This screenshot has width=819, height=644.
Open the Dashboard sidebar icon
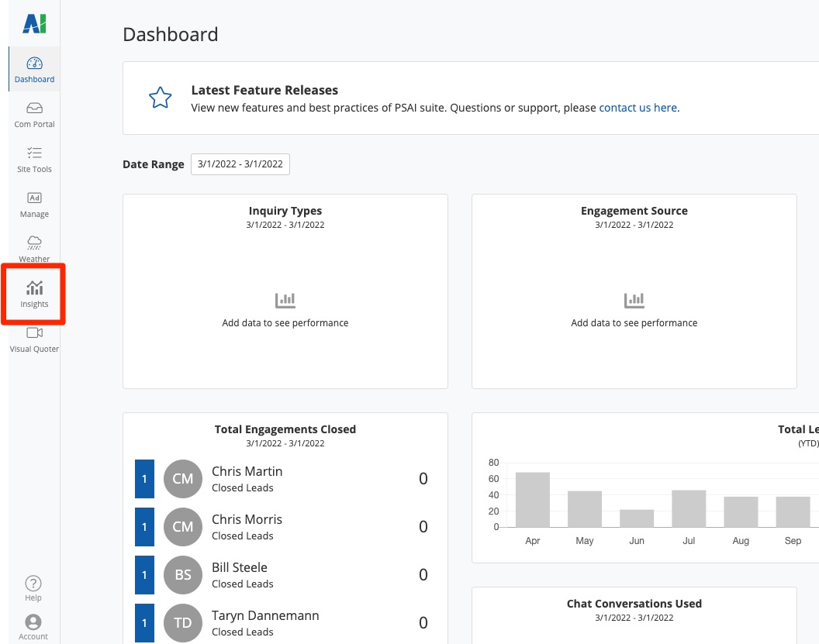(34, 64)
